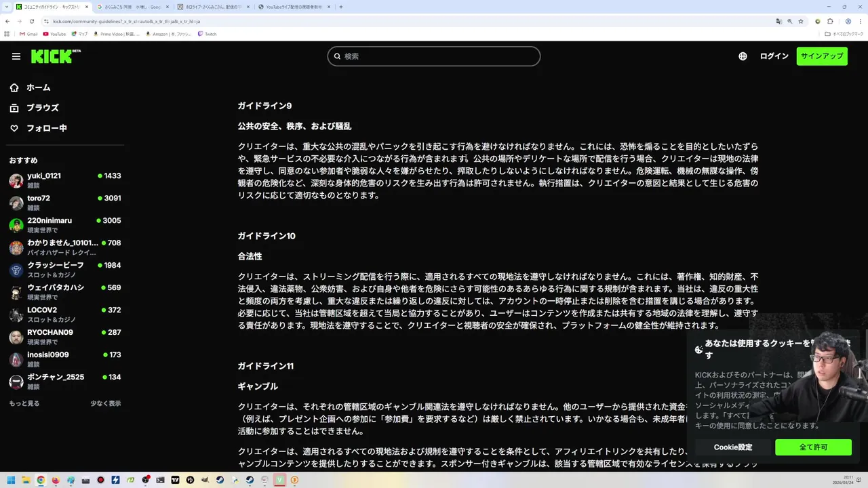Open the tab search dropdown arrow
The width and height of the screenshot is (868, 488).
click(5, 7)
